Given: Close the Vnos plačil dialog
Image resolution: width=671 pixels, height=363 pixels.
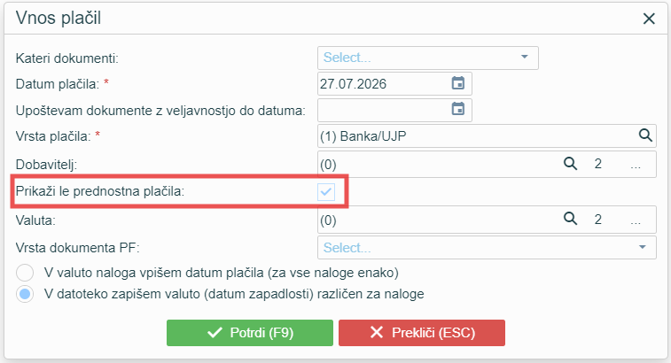Looking at the screenshot, I should tap(649, 18).
